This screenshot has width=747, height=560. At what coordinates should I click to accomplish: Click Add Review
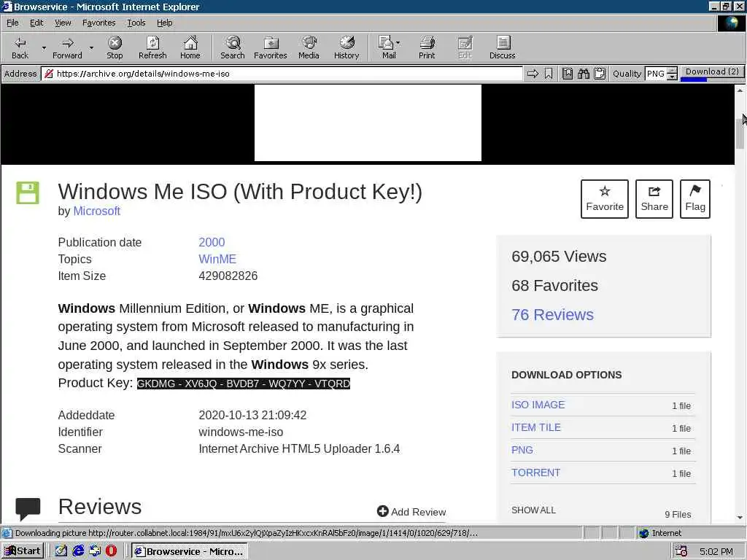pos(411,511)
